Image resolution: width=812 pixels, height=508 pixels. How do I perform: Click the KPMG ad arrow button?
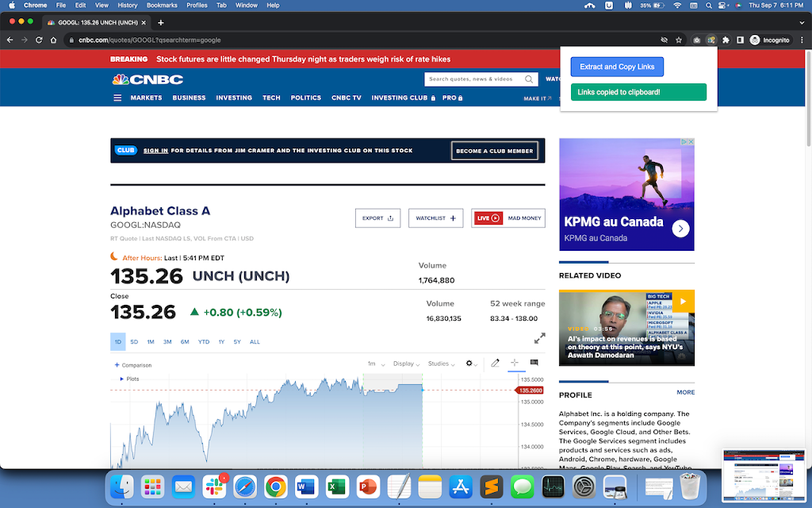click(x=680, y=228)
